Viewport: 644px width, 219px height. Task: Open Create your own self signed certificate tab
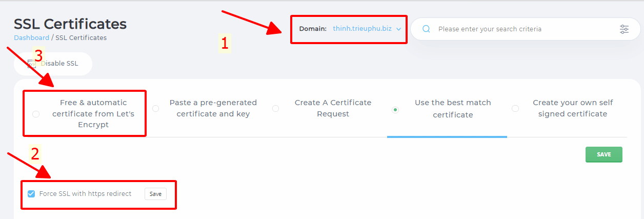coord(572,108)
